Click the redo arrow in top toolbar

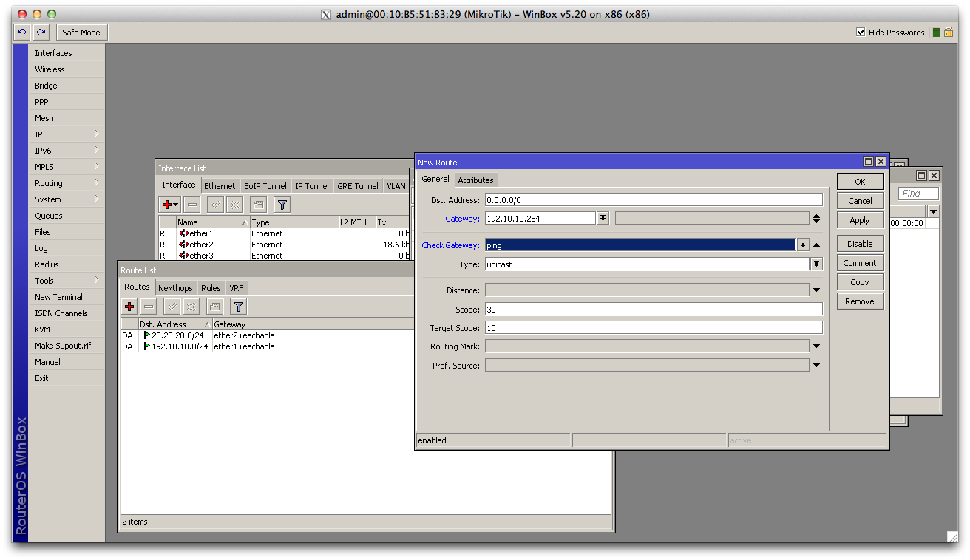(x=41, y=33)
